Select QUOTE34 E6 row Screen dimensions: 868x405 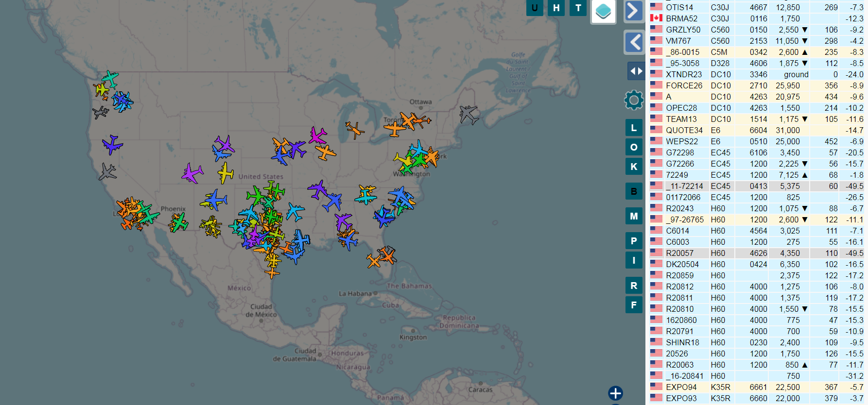(757, 130)
